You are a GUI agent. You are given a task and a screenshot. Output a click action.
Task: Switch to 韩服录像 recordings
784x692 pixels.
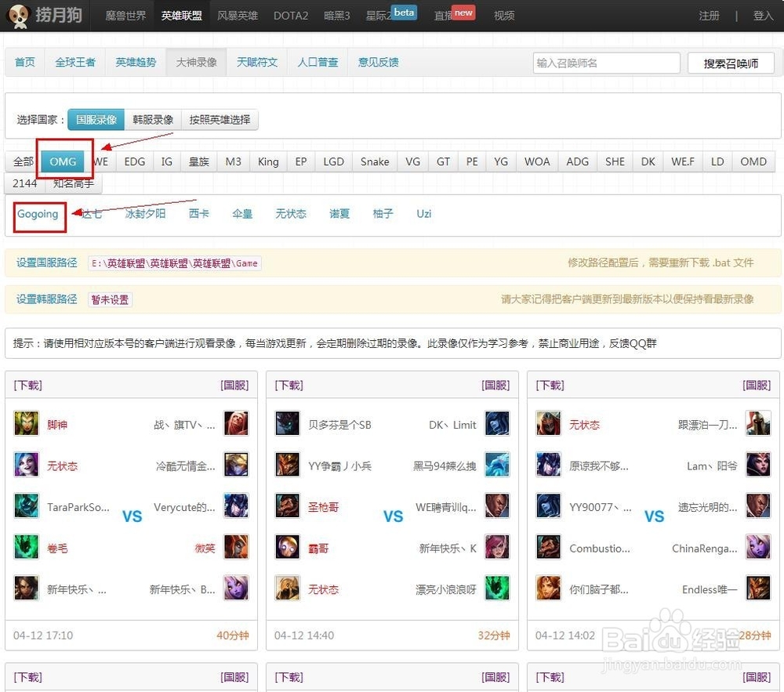click(x=153, y=120)
